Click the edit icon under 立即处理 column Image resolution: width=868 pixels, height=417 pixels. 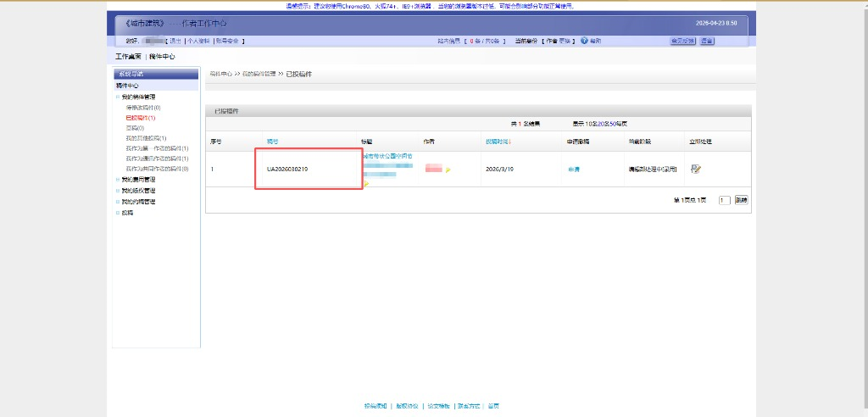pyautogui.click(x=696, y=169)
